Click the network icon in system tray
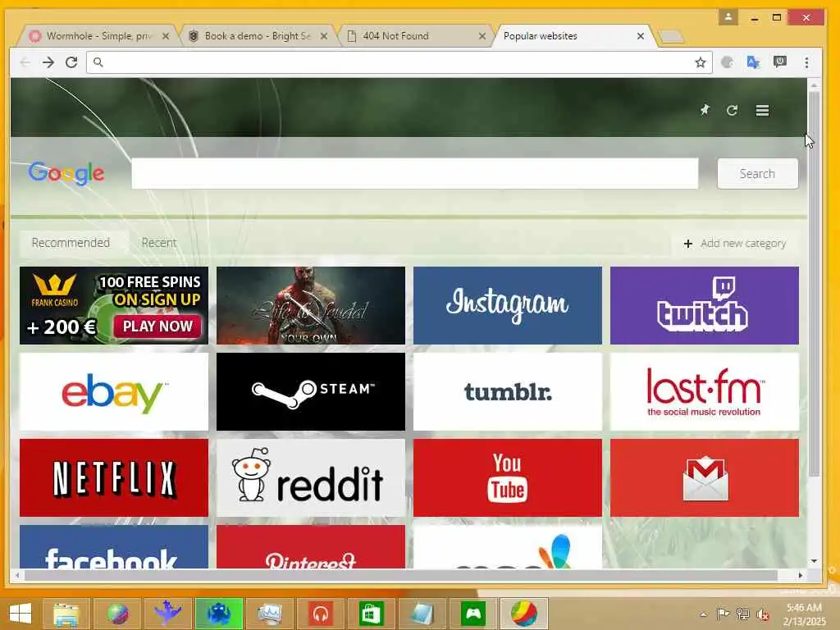The height and width of the screenshot is (630, 840). pyautogui.click(x=743, y=614)
